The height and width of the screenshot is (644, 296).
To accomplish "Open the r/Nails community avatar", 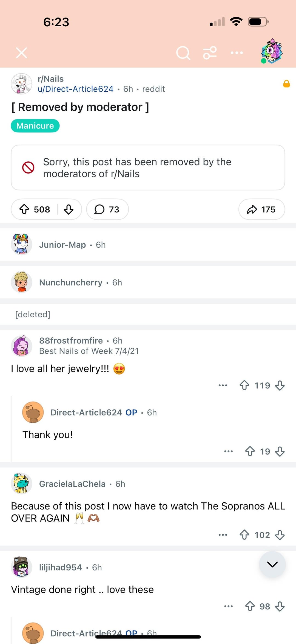I will [x=21, y=84].
